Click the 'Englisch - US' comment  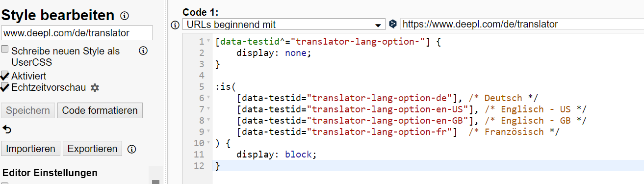[535, 109]
